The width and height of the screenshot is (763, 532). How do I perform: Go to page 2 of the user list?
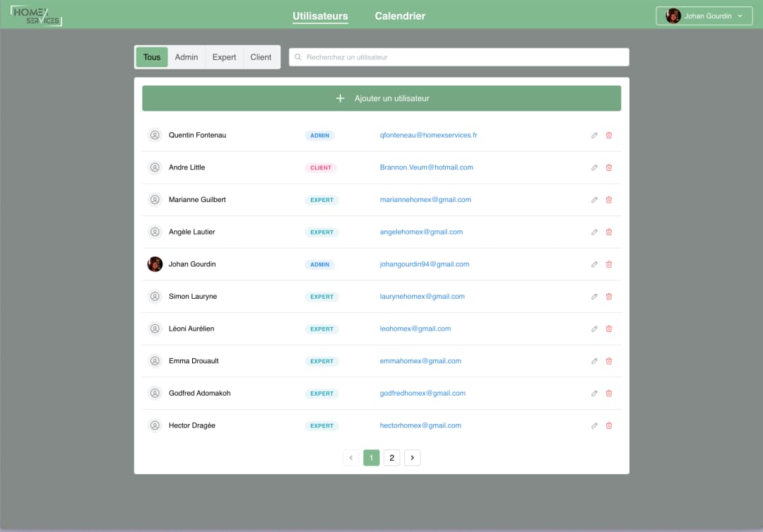pyautogui.click(x=391, y=457)
